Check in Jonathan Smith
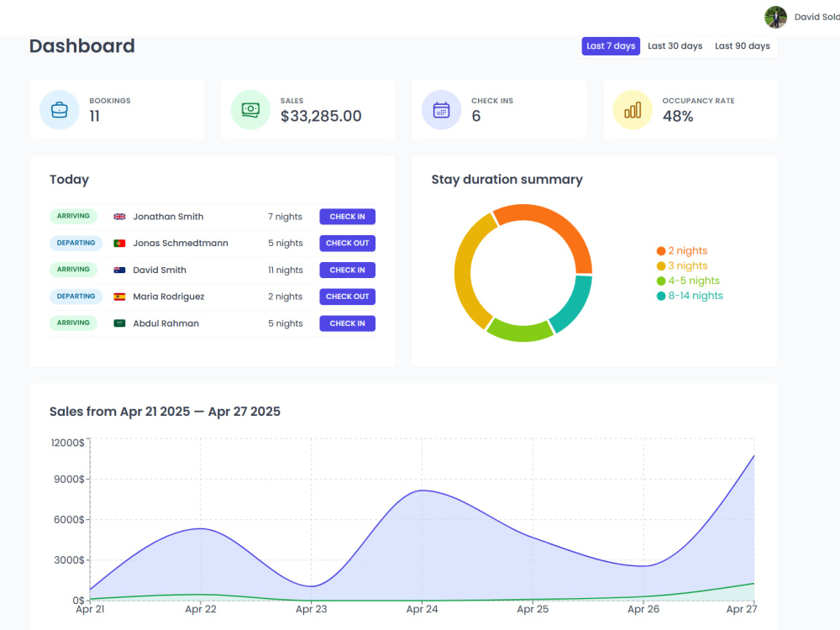 click(347, 217)
